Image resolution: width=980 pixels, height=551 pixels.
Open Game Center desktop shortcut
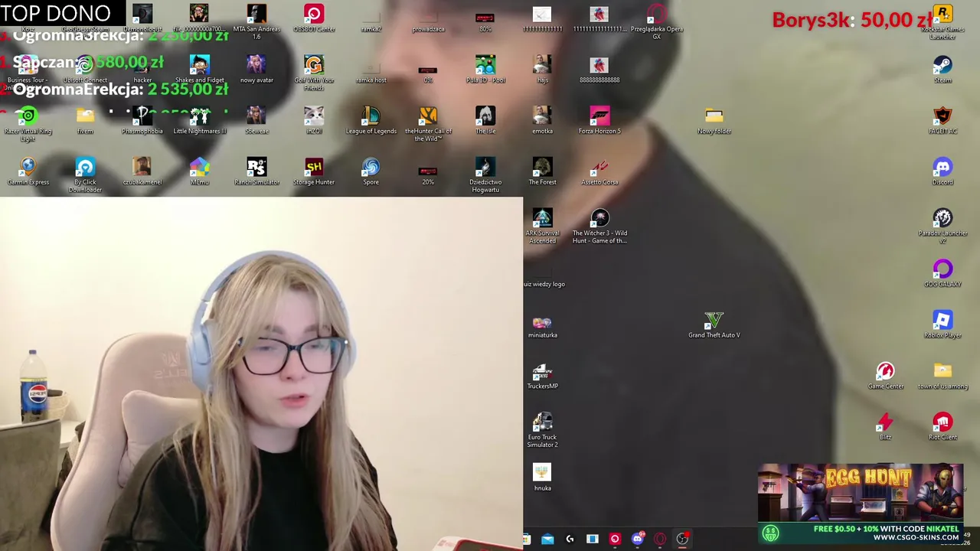(886, 376)
